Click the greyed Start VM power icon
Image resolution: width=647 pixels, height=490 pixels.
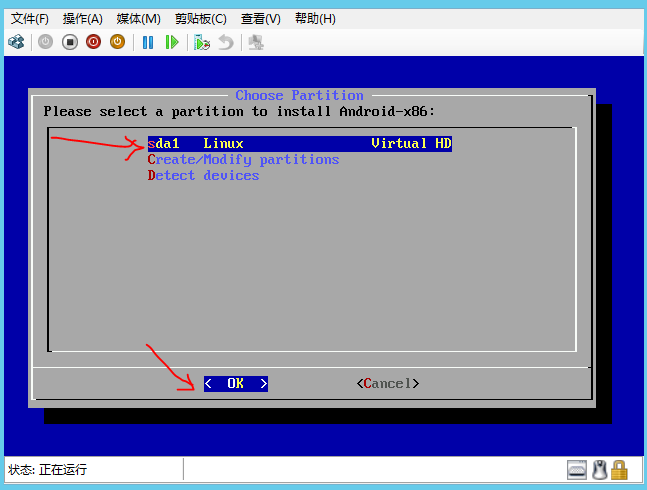tap(45, 42)
